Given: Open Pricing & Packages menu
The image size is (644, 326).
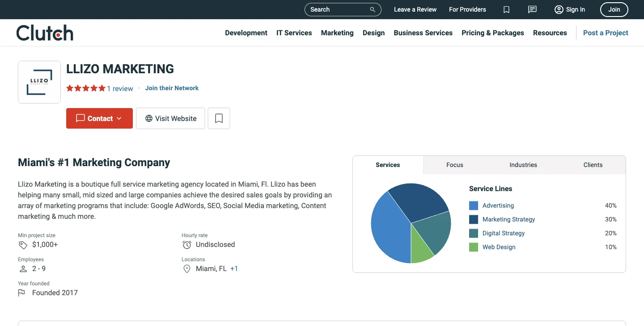Looking at the screenshot, I should coord(493,33).
